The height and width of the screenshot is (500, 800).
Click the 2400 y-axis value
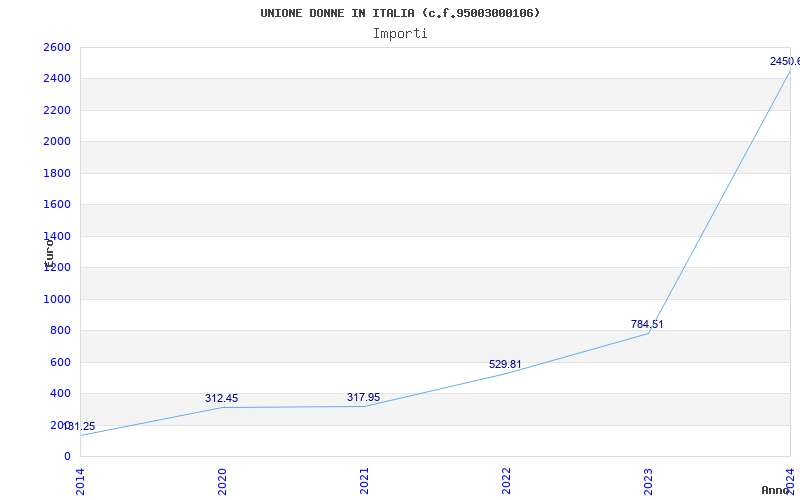(x=57, y=79)
